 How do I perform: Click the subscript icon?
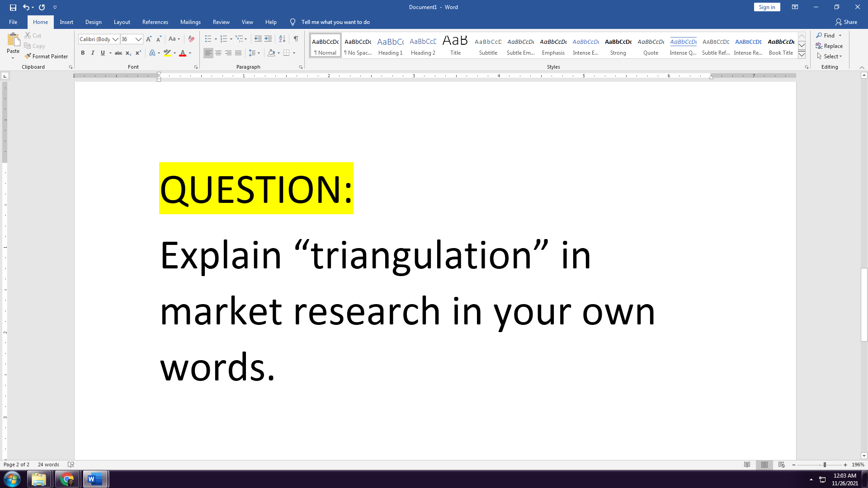tap(128, 53)
